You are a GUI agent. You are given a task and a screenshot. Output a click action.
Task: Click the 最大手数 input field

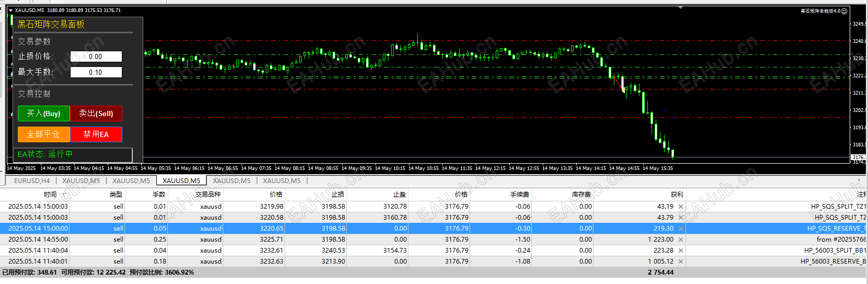pos(96,72)
